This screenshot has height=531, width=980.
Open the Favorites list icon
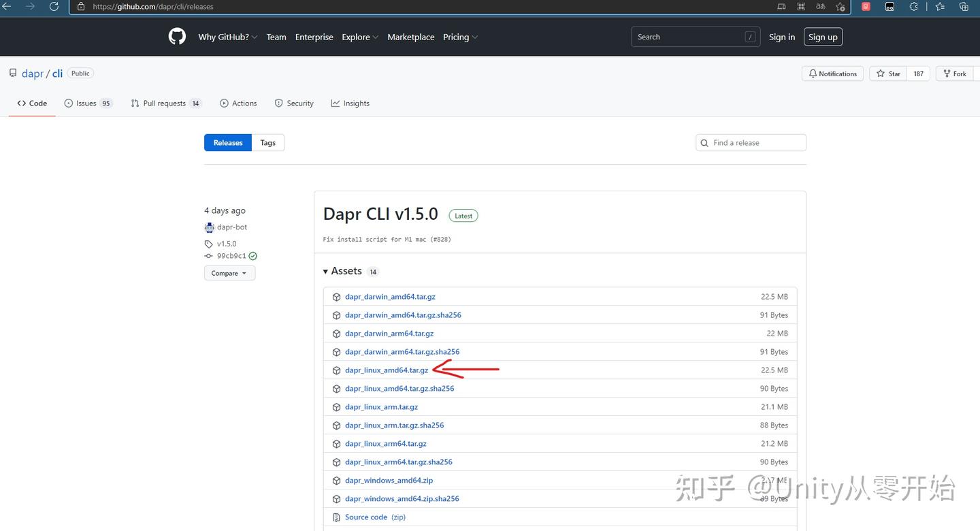(x=940, y=7)
